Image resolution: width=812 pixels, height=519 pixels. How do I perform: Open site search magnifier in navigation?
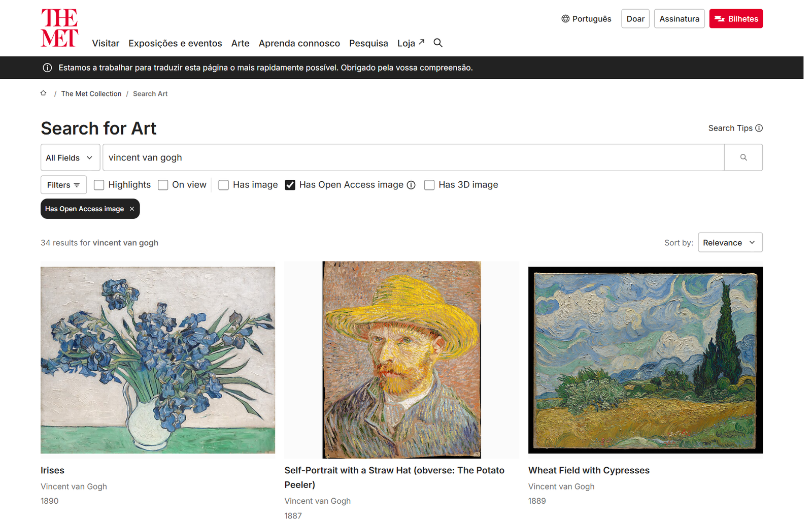click(x=438, y=43)
